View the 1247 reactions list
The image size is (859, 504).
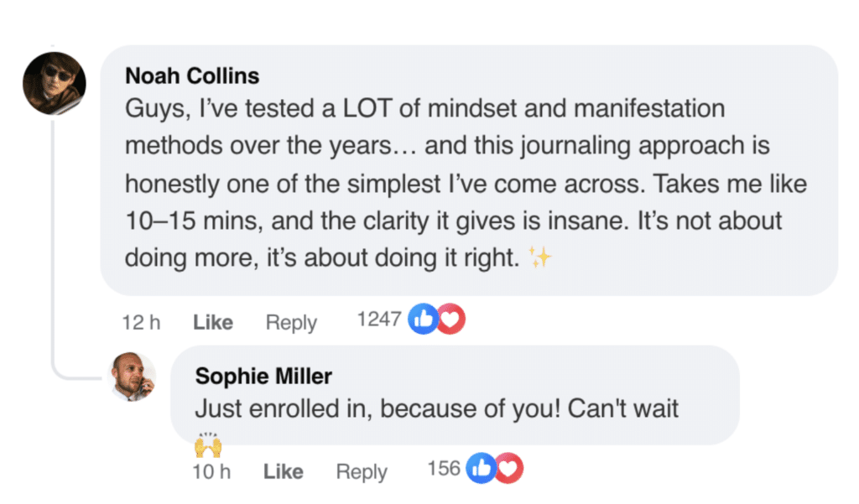point(379,319)
